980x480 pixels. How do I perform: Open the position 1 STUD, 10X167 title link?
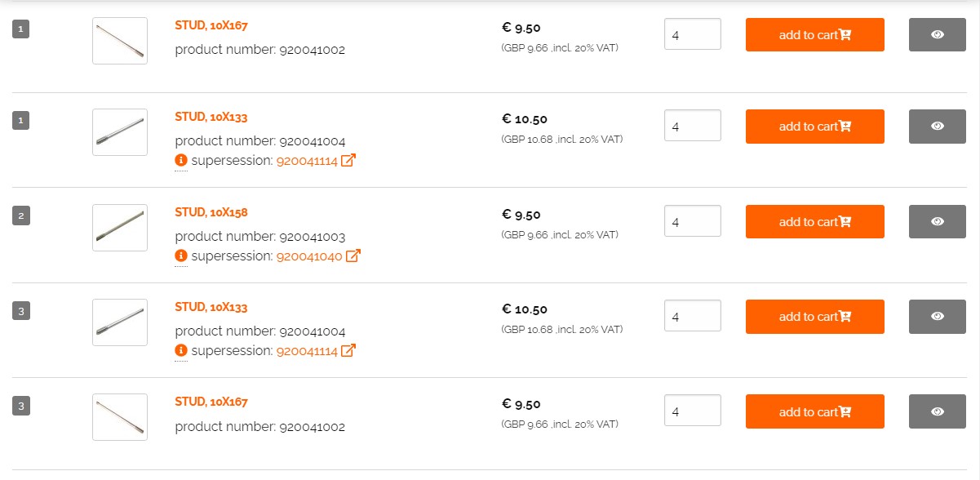coord(211,25)
